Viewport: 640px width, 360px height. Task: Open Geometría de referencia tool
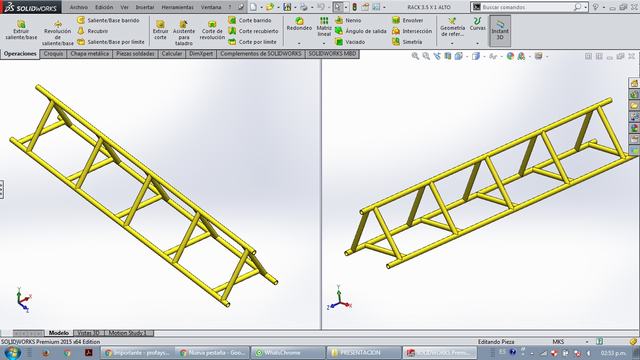452,27
